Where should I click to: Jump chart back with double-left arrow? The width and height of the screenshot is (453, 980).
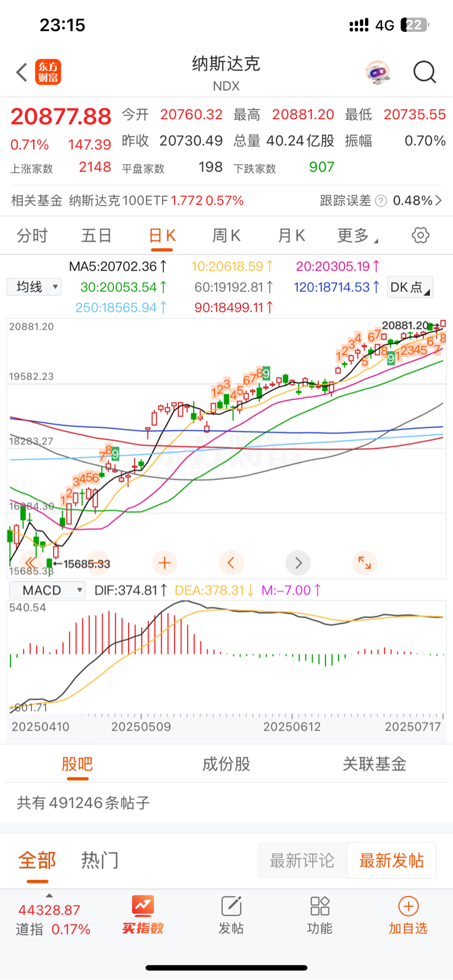tap(30, 563)
